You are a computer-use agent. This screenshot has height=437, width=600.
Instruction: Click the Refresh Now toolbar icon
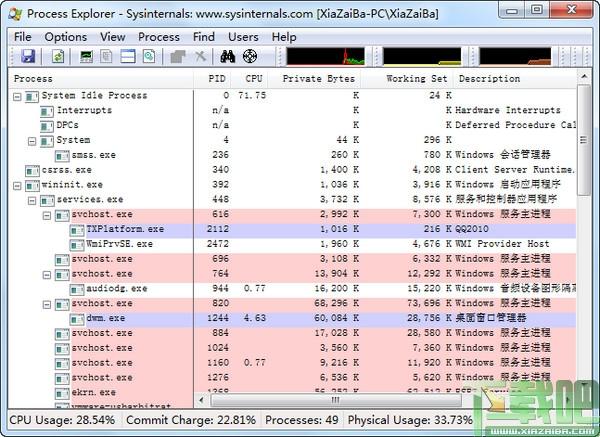point(58,56)
